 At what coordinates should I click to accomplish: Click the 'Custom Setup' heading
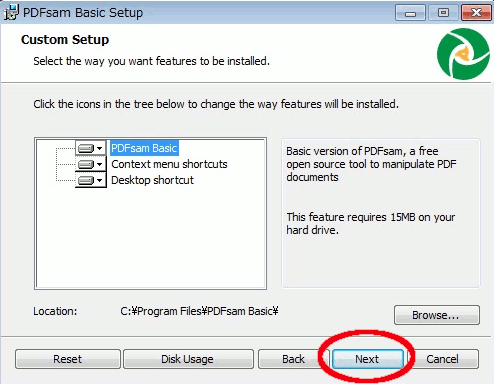[x=65, y=40]
